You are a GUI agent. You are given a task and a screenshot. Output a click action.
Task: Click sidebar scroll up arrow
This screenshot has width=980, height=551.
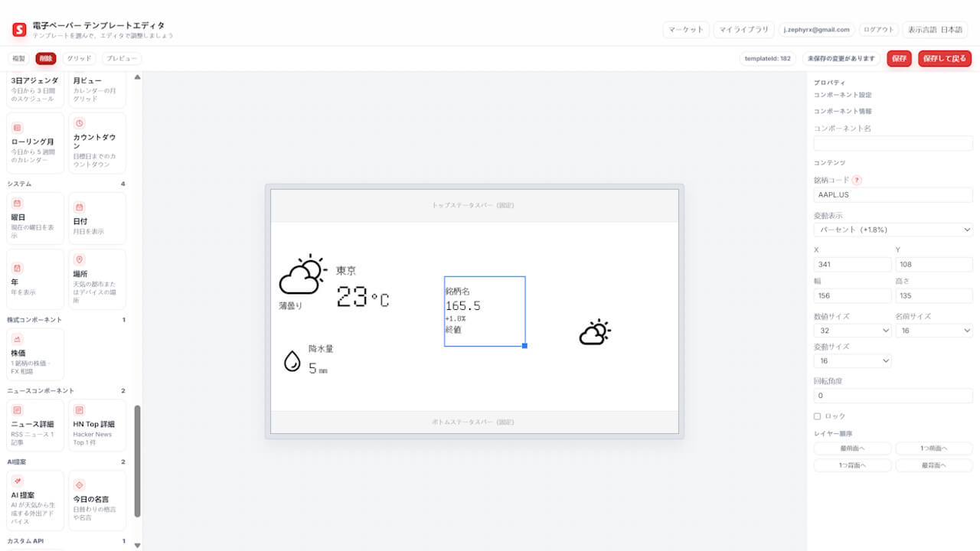click(138, 77)
